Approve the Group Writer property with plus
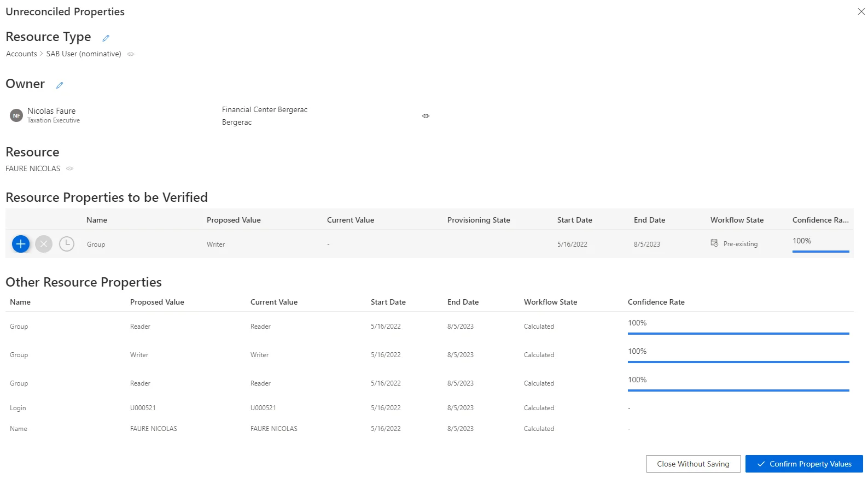The image size is (868, 478). click(x=21, y=244)
